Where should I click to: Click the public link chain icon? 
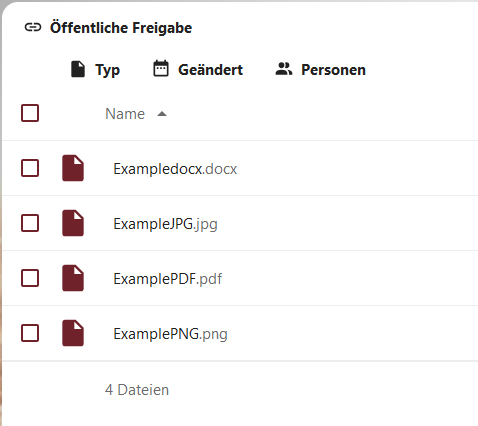click(x=33, y=27)
